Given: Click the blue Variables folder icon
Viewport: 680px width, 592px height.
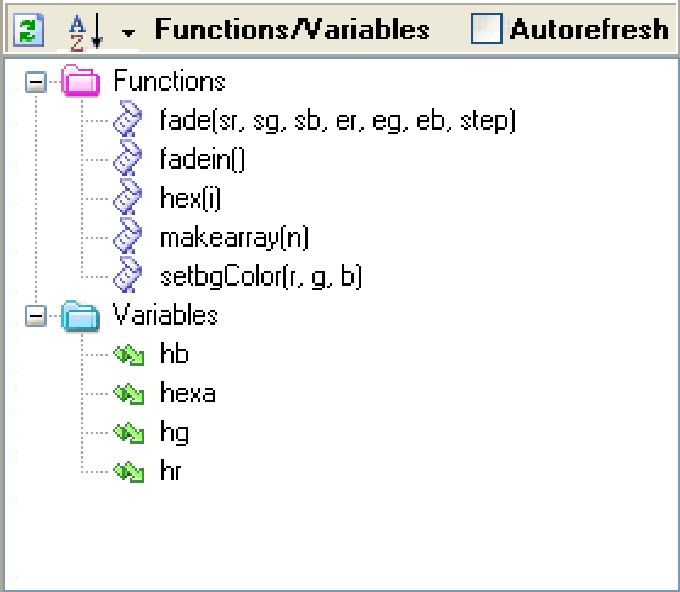Looking at the screenshot, I should (81, 317).
